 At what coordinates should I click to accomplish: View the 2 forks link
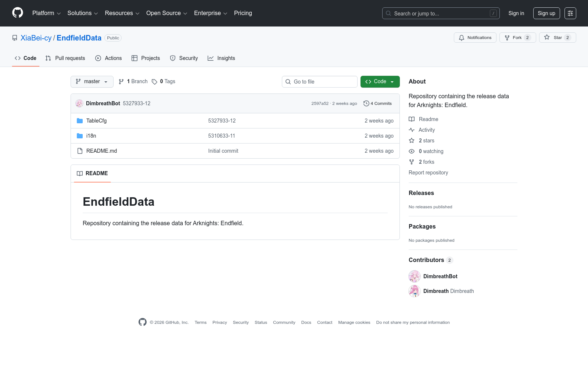[x=422, y=162]
